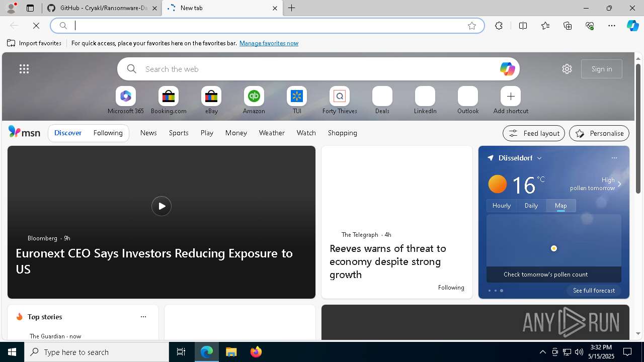Open the Outlook shortcut tile

pos(468,101)
